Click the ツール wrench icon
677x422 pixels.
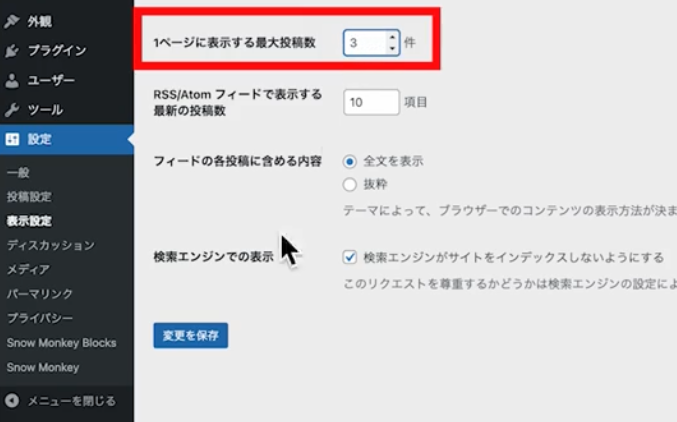[x=11, y=110]
